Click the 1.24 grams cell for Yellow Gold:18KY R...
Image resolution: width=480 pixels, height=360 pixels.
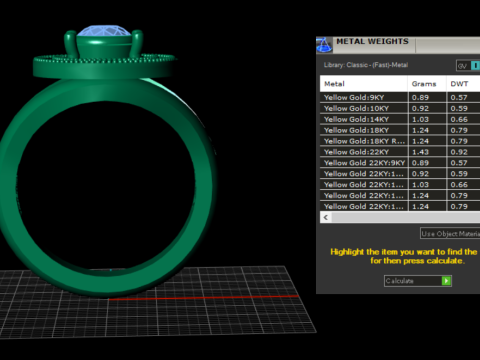(x=427, y=141)
